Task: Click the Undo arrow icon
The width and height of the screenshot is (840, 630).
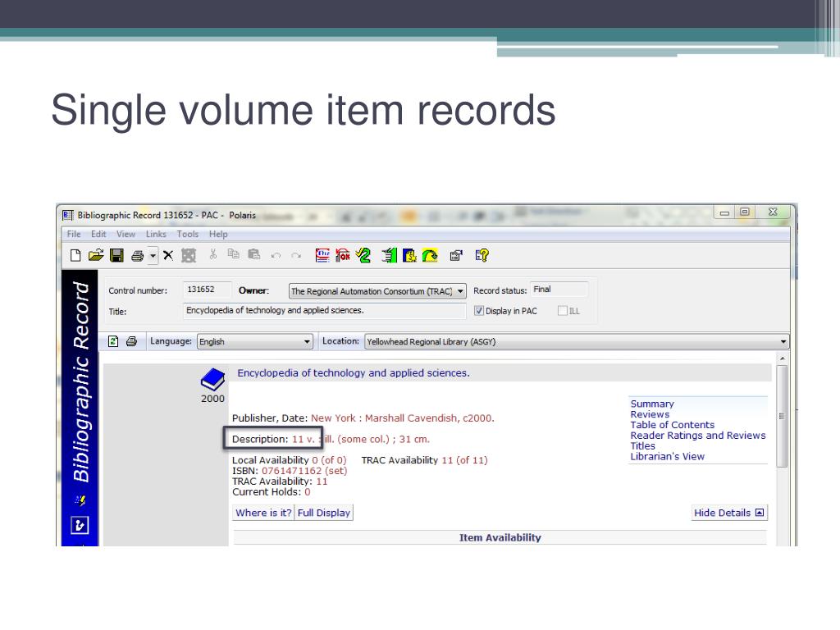Action: 276,256
